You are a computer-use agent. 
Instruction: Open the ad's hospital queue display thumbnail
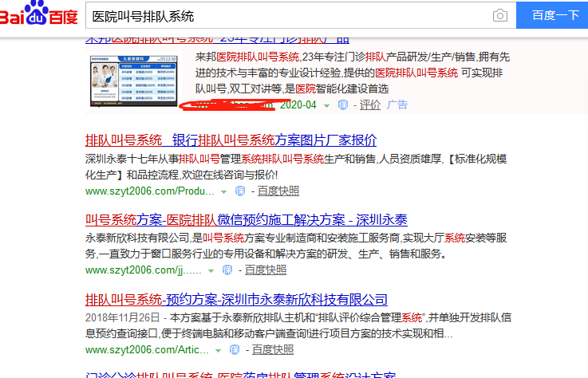(x=133, y=81)
